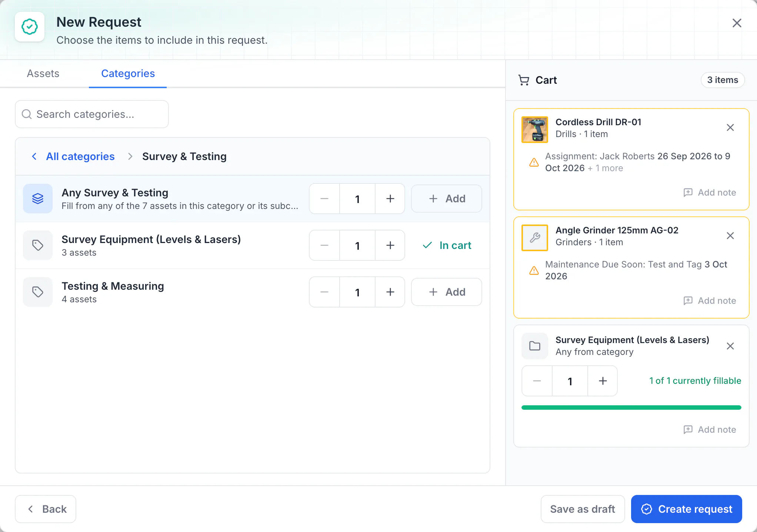The width and height of the screenshot is (757, 532).
Task: Increase Testing & Measuring quantity
Action: pos(390,292)
